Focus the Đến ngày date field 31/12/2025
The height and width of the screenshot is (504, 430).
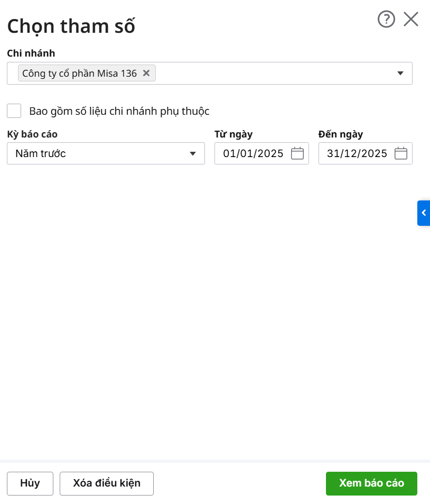click(357, 154)
